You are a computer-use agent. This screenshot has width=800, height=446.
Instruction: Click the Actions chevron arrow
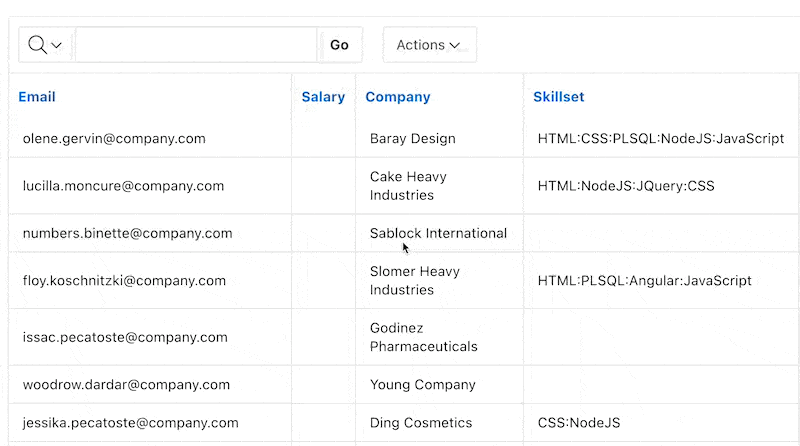pos(455,45)
